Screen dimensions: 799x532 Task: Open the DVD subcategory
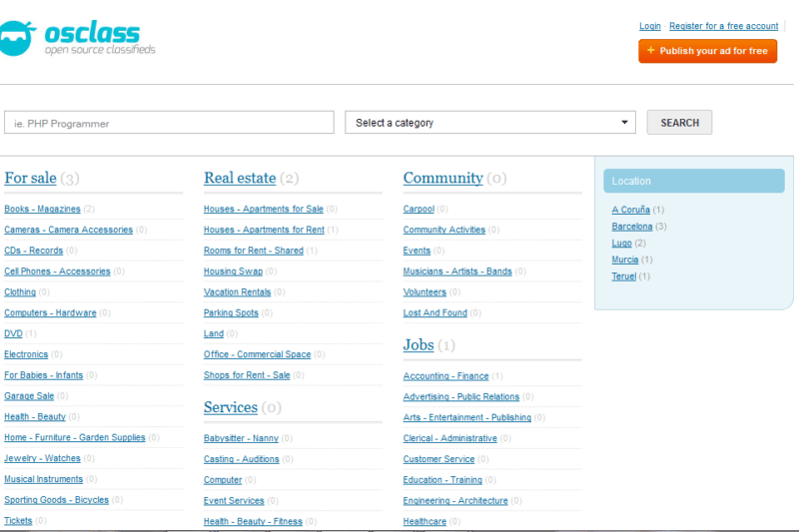(x=13, y=333)
